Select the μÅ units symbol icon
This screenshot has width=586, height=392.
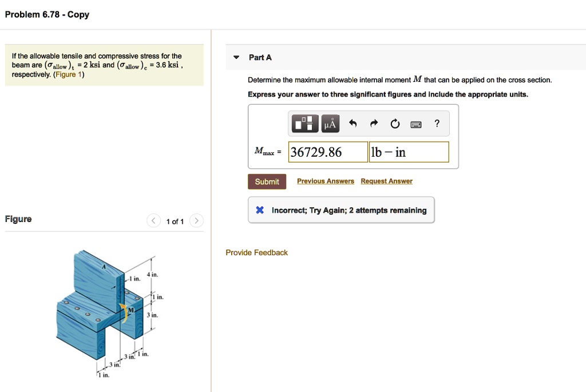point(330,123)
